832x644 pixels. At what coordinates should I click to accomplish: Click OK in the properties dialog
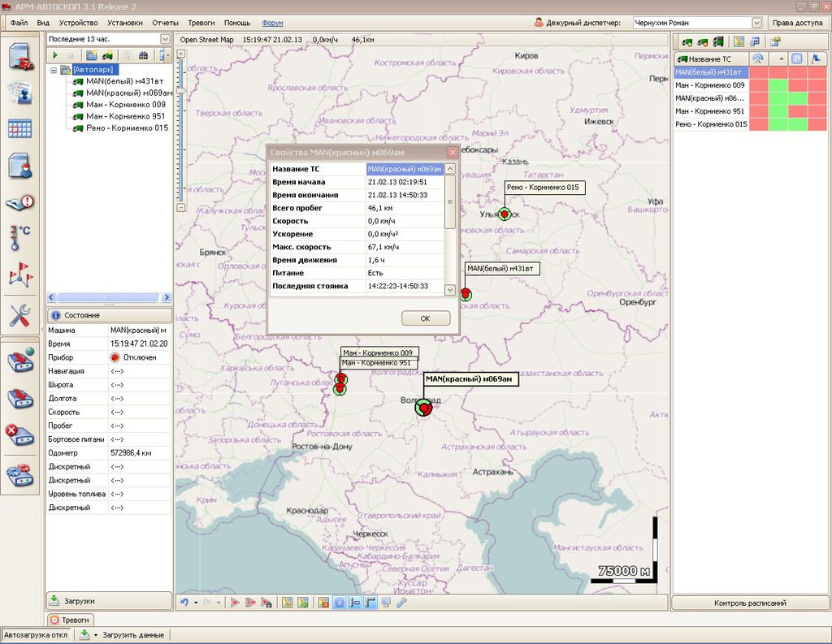[425, 318]
